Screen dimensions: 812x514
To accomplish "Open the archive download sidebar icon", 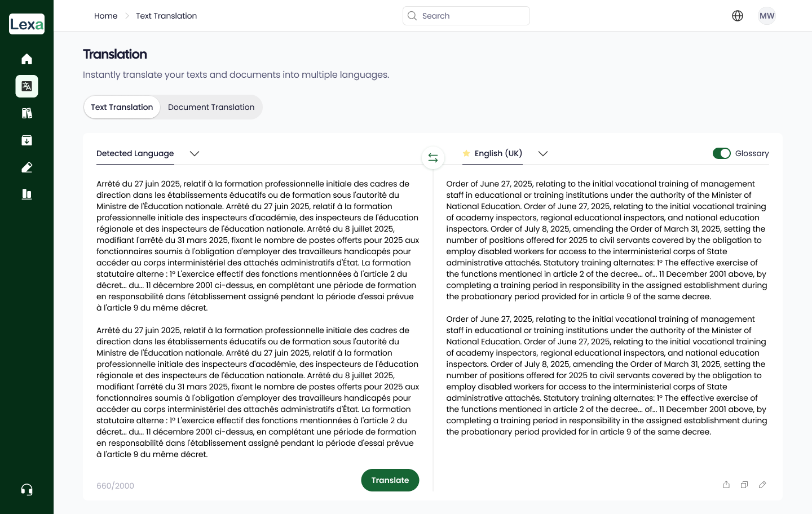I will pos(27,140).
